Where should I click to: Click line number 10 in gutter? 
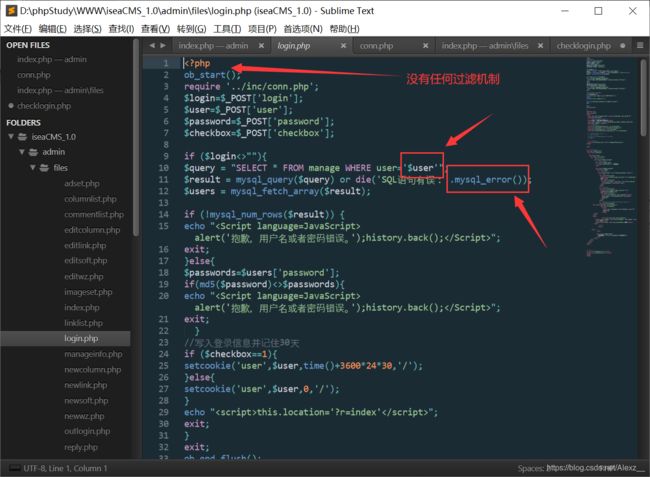pos(163,168)
